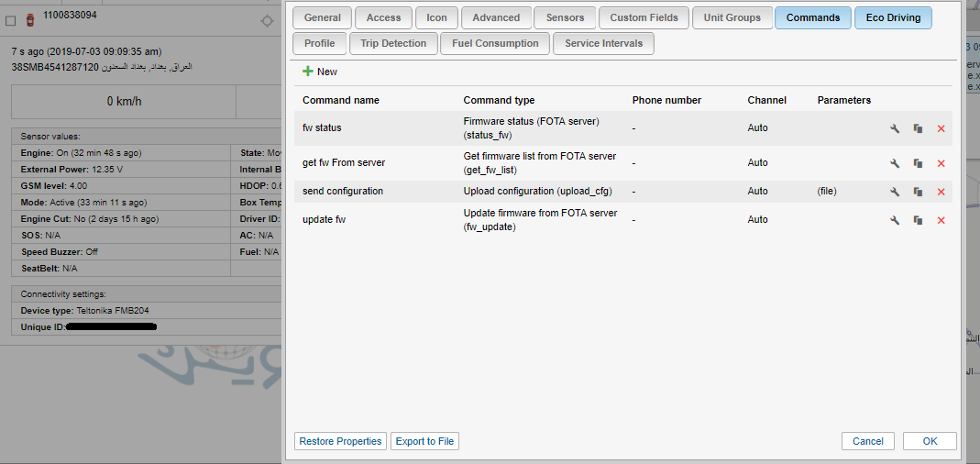Edit the get fw From server command
Image resolution: width=980 pixels, height=464 pixels.
click(x=895, y=163)
